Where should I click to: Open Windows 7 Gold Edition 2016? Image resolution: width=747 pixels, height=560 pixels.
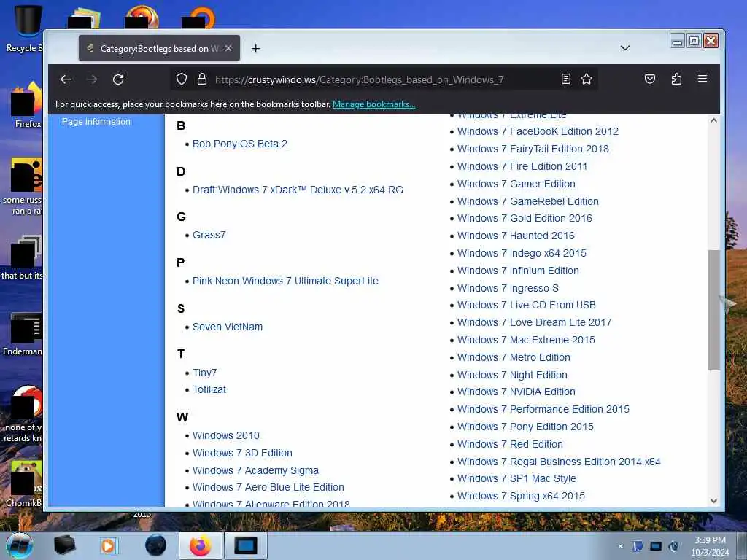(525, 218)
